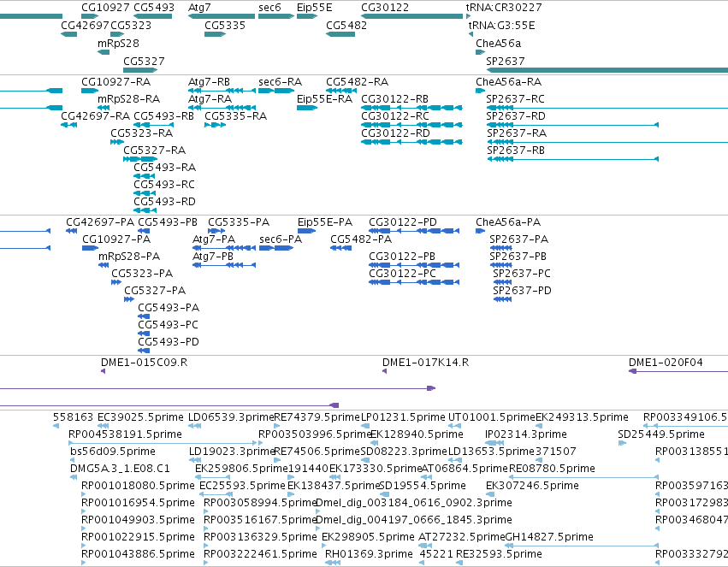Select EST RP003222461.5prime label
728x567 pixels.
(260, 554)
